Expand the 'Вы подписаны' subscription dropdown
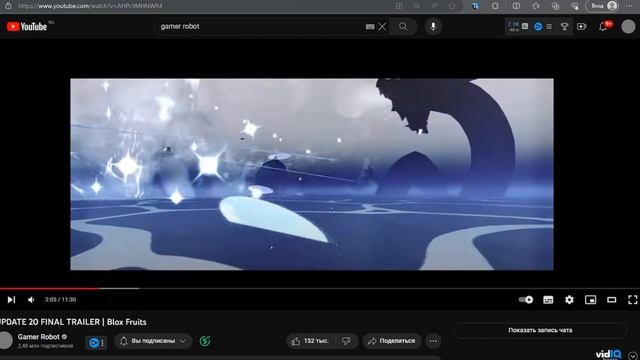The image size is (640, 360). (153, 341)
